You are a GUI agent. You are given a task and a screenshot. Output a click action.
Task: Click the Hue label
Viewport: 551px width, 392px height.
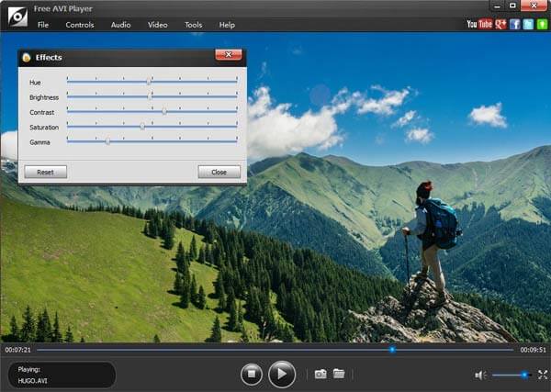[35, 83]
